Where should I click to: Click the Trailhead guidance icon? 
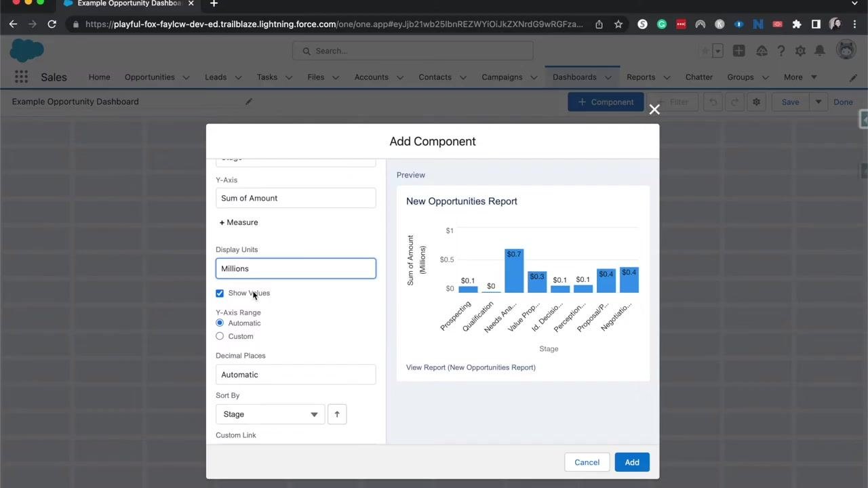[x=762, y=51]
